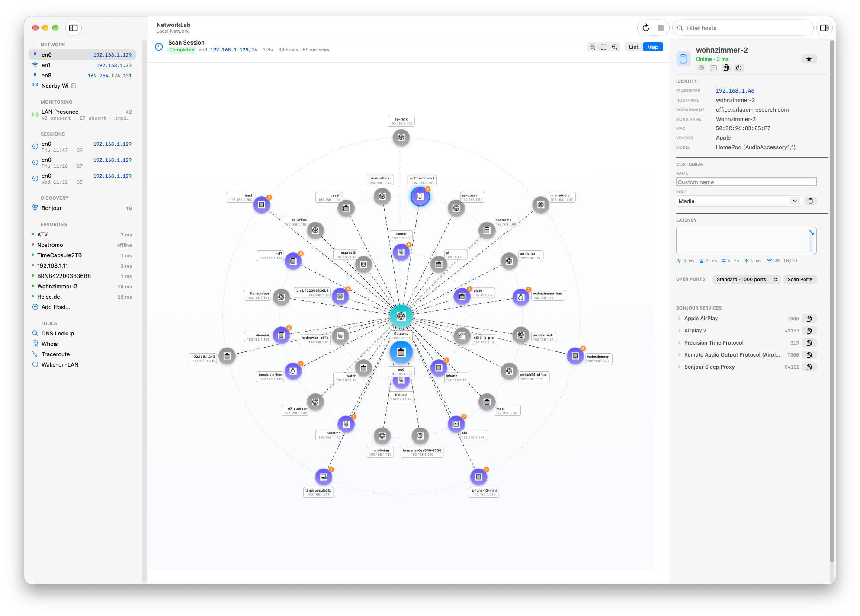Image resolution: width=860 pixels, height=616 pixels.
Task: Select the mini-studio node on map
Action: coord(541,205)
